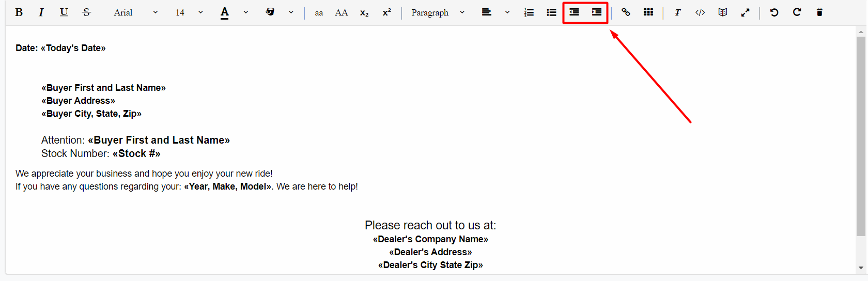This screenshot has width=868, height=281.
Task: Apply the highlight background color
Action: [270, 12]
